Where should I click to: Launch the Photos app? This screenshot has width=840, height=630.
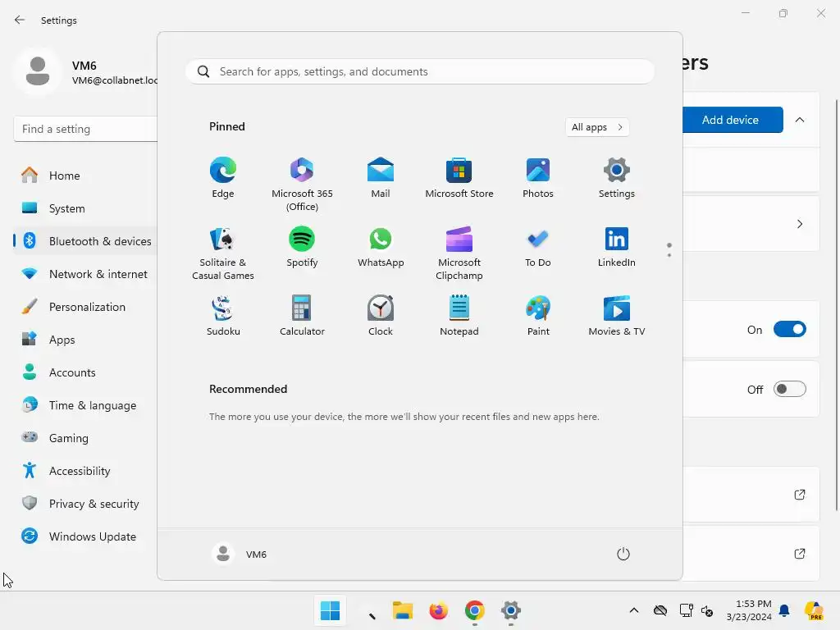point(538,178)
